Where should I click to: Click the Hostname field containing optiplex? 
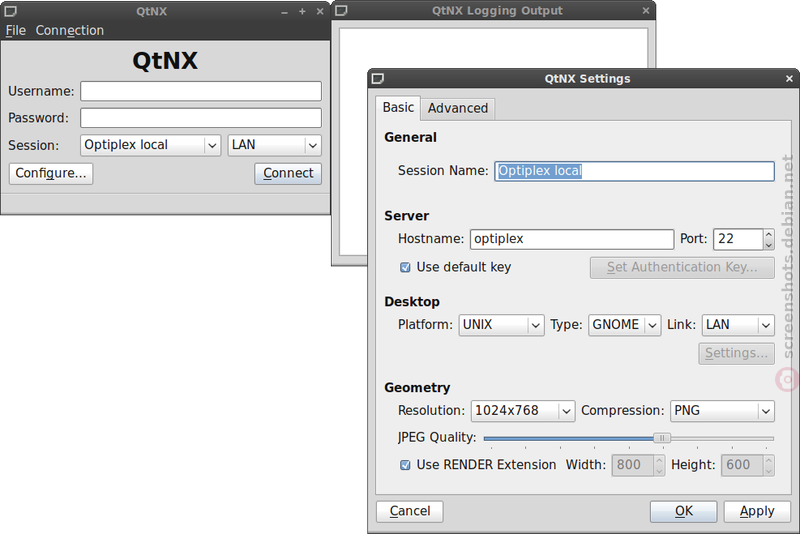pyautogui.click(x=572, y=239)
